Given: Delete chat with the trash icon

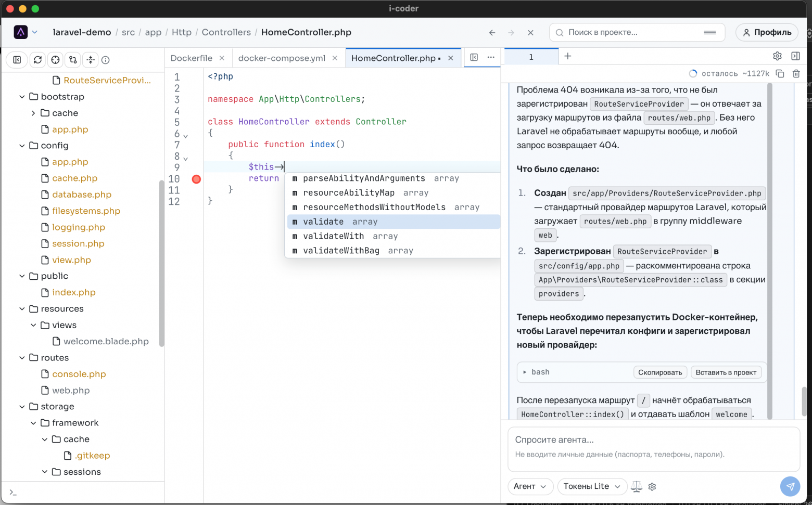Looking at the screenshot, I should (796, 73).
